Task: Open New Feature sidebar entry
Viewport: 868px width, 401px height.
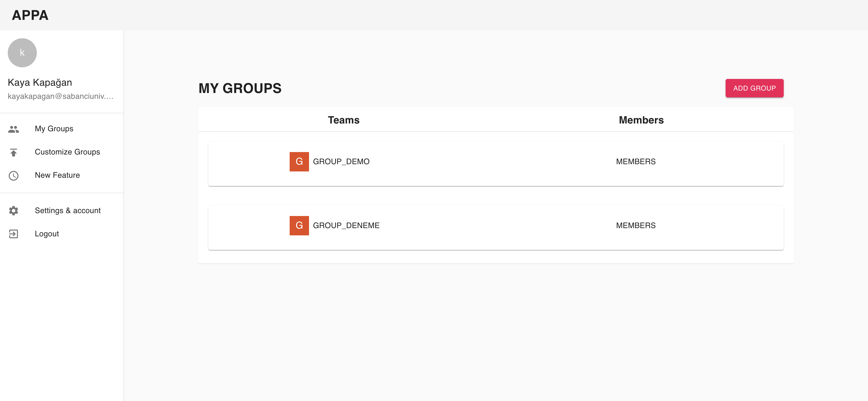Action: click(x=57, y=175)
